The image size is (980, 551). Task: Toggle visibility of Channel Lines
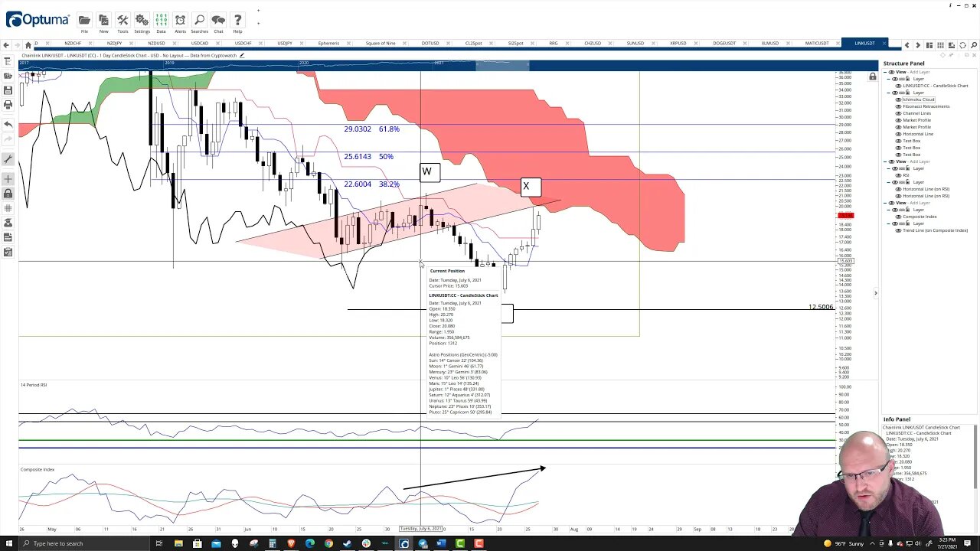899,113
